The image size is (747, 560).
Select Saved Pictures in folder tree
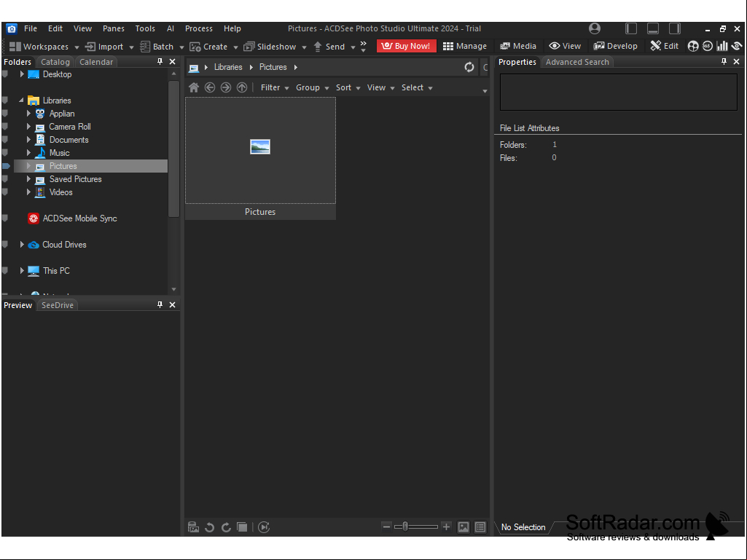point(75,179)
